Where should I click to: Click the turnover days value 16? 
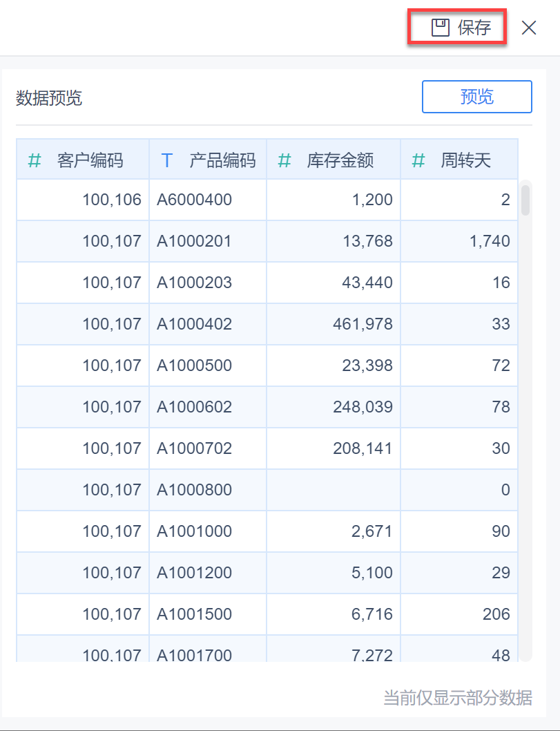(459, 283)
